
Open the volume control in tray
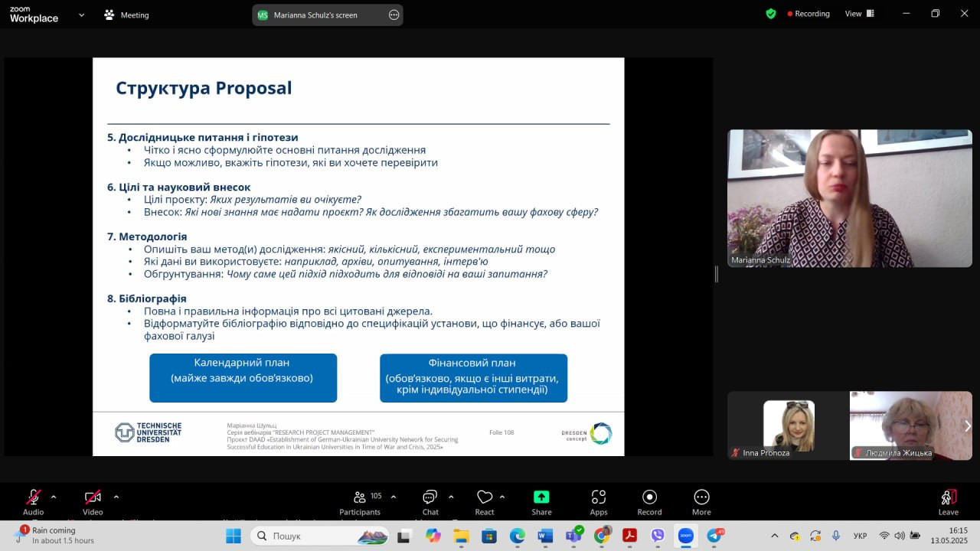[900, 536]
